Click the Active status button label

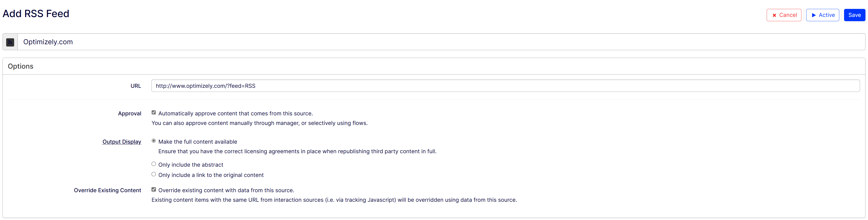826,15
